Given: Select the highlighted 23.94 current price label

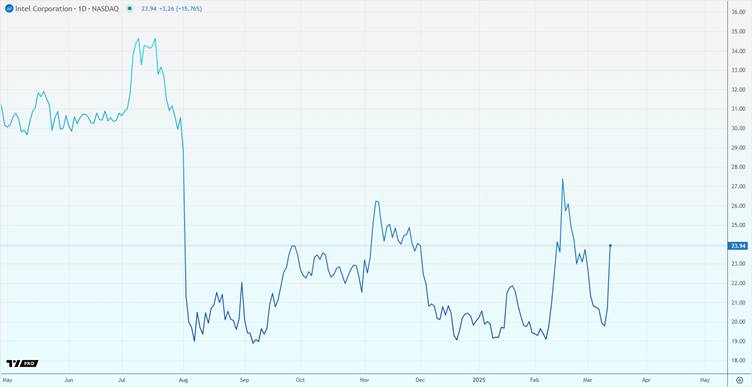Looking at the screenshot, I should click(738, 246).
